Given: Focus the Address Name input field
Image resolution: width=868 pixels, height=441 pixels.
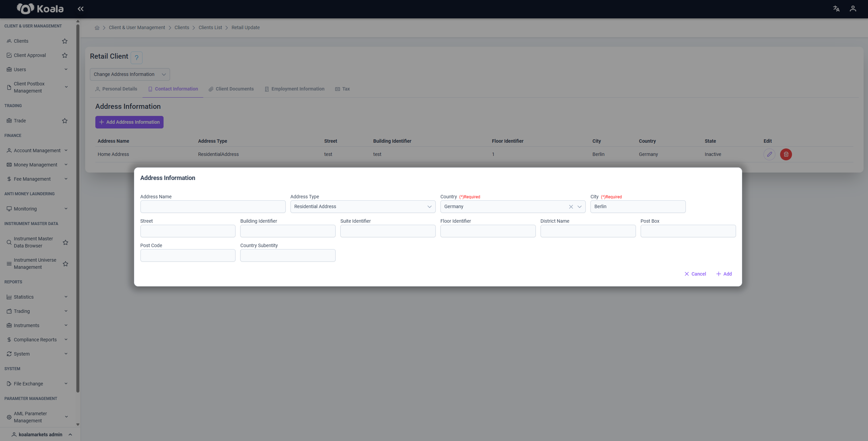Looking at the screenshot, I should [213, 207].
